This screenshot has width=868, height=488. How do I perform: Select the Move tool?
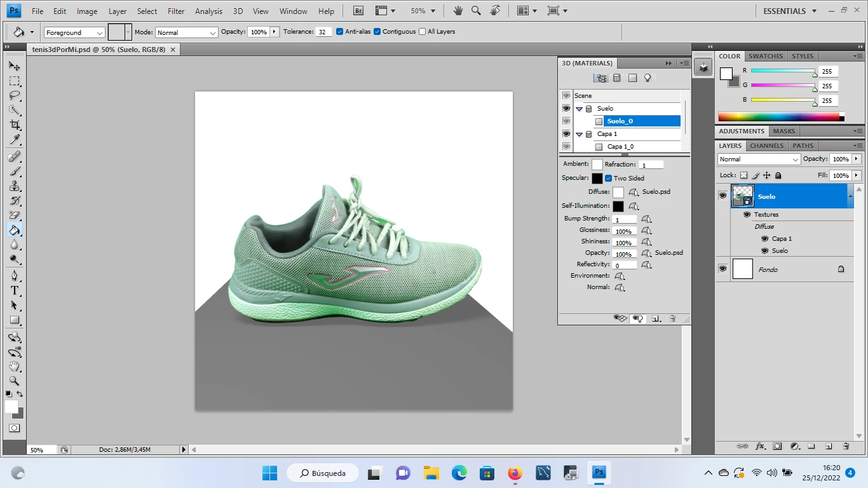pyautogui.click(x=15, y=65)
